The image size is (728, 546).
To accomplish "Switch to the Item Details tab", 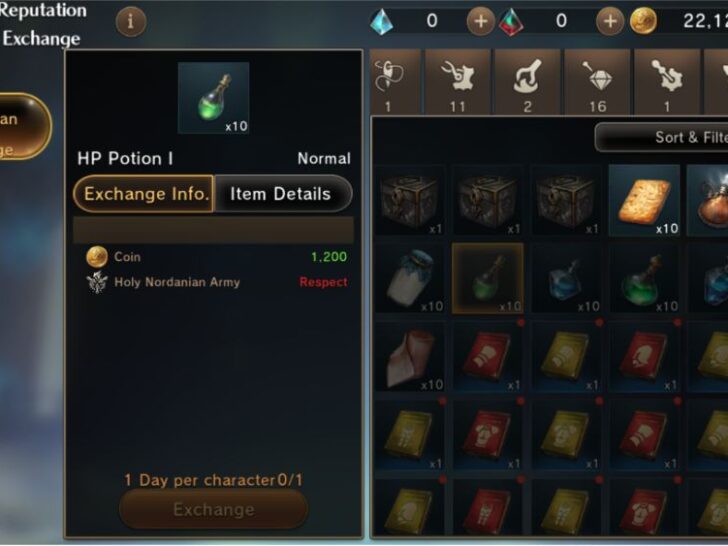I will click(x=282, y=194).
